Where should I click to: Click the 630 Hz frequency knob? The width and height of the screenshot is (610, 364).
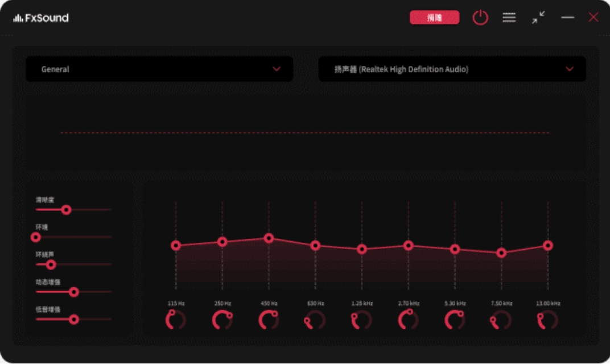(315, 320)
